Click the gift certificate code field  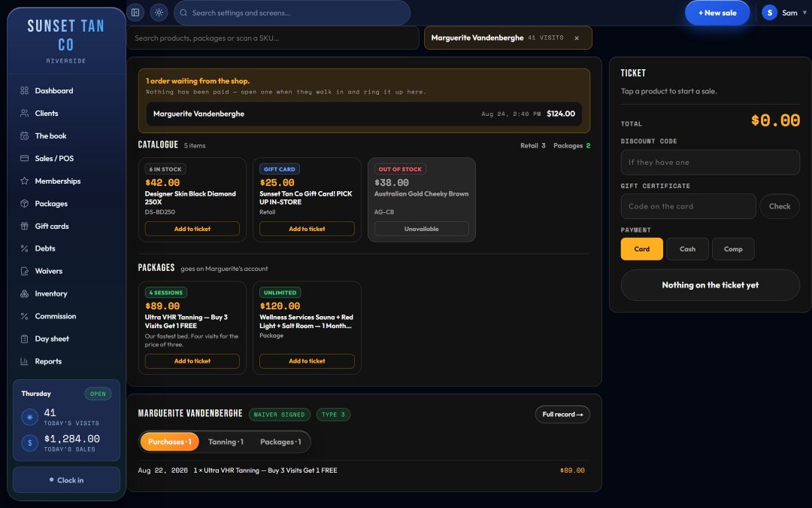(688, 206)
